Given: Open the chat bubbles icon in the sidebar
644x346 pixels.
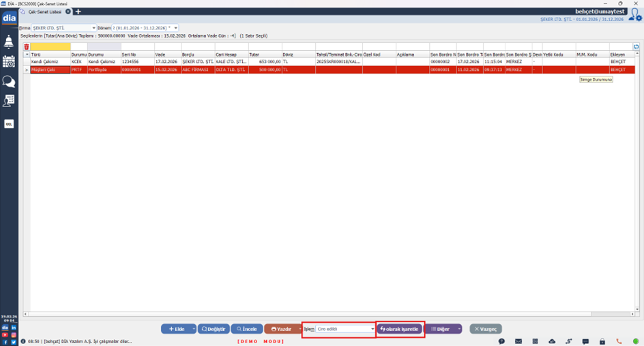Looking at the screenshot, I should pyautogui.click(x=9, y=82).
